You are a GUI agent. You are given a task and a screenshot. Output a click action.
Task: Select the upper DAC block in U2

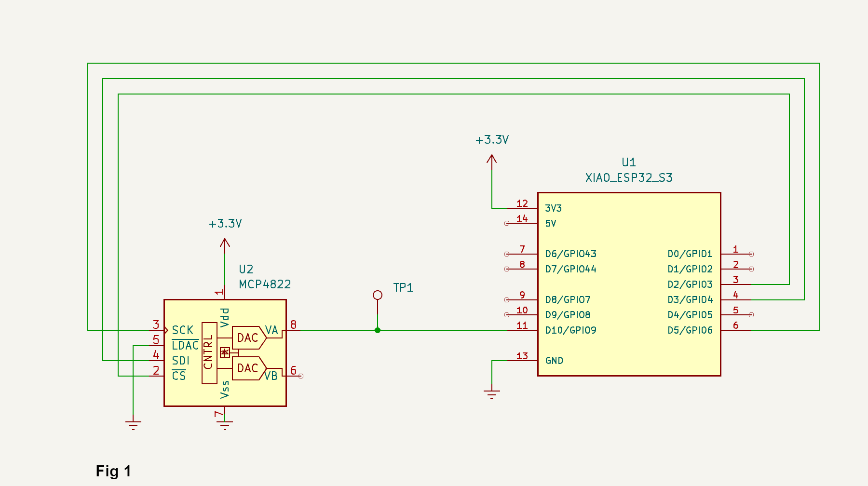point(249,337)
